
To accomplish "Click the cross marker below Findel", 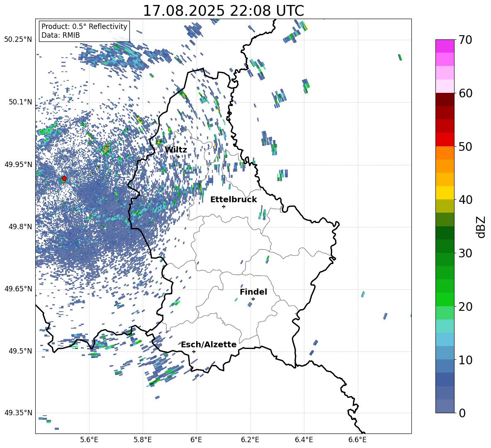I will [253, 299].
